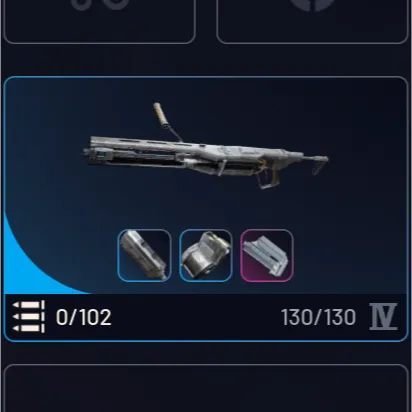Select the cylindrical muzzle attachment in the first mod slot
The image size is (412, 412).
[144, 256]
